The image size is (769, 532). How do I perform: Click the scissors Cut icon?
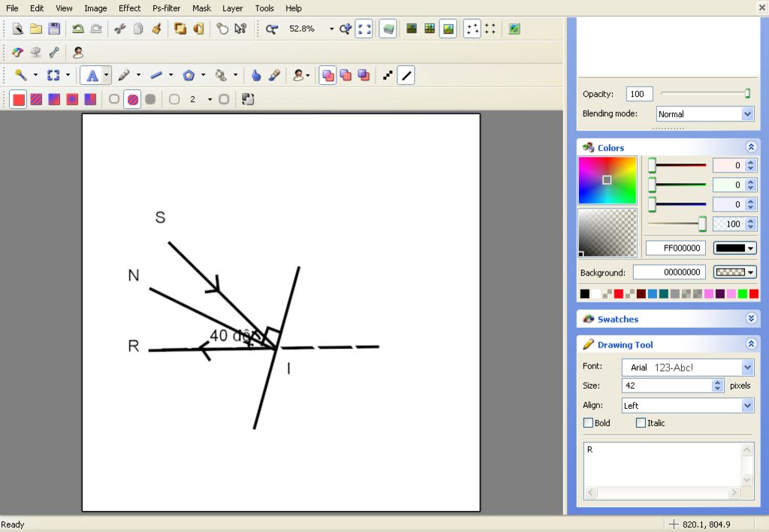point(119,29)
